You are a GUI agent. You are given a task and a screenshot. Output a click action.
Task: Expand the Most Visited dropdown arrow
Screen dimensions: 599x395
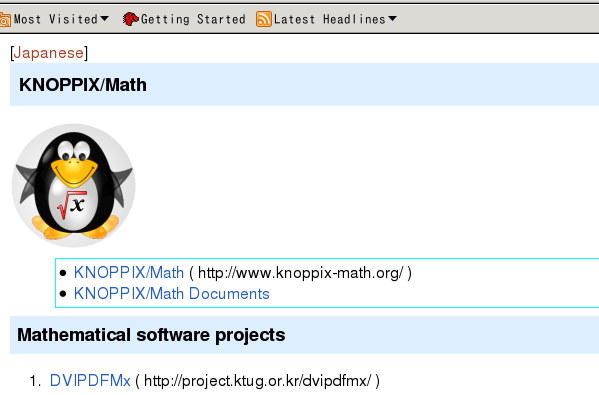pyautogui.click(x=104, y=18)
